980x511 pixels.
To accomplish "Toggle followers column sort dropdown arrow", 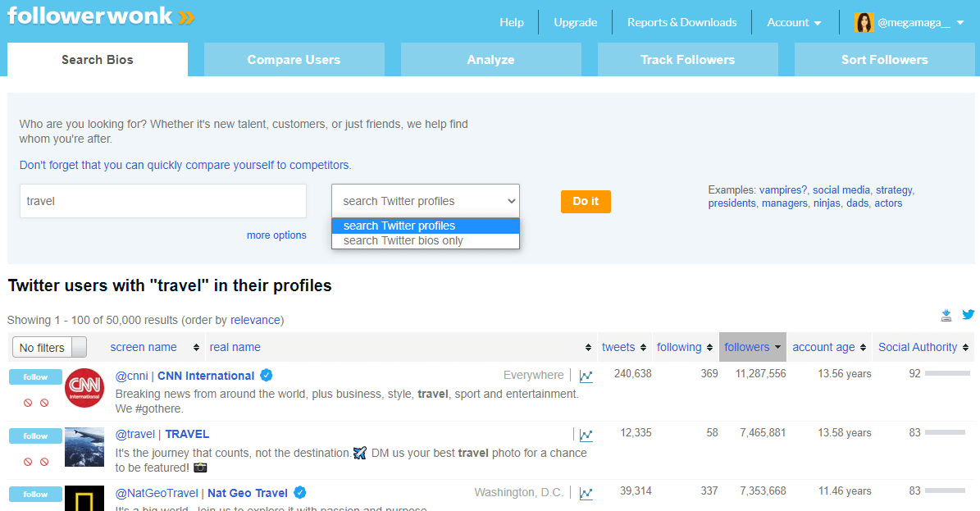I will pos(777,347).
